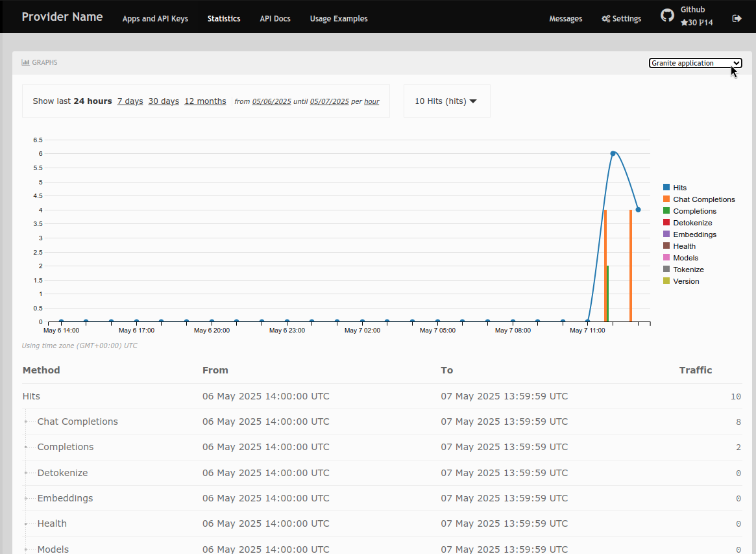Click Chat Completions traffic value 8
The width and height of the screenshot is (756, 554).
pyautogui.click(x=738, y=422)
